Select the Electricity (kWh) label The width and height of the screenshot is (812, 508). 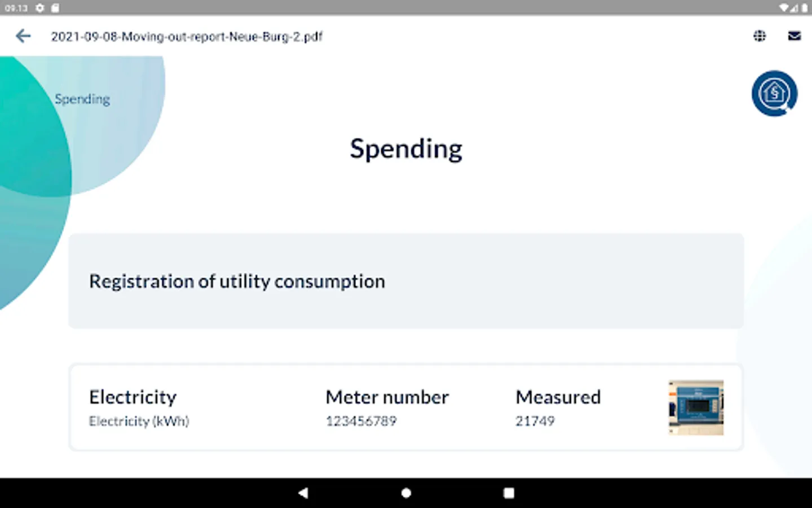[139, 421]
